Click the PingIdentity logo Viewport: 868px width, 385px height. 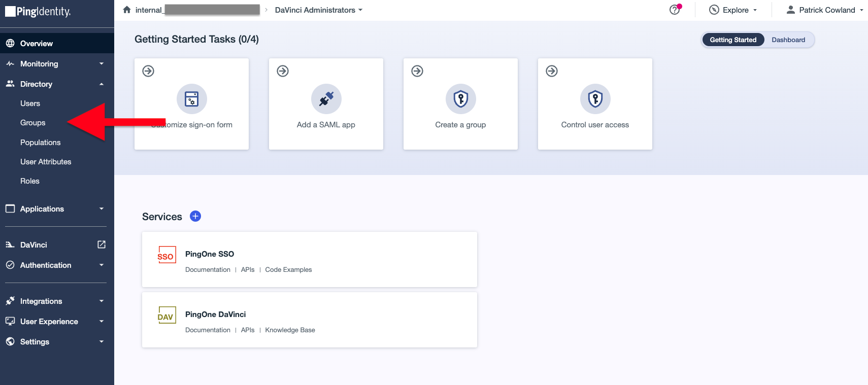(38, 11)
